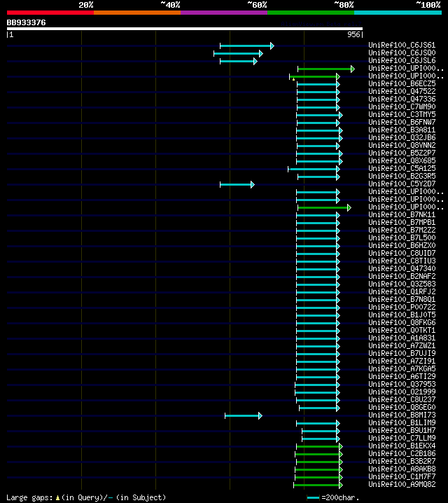Click the UniRef100_A6TI29 label

click(402, 376)
